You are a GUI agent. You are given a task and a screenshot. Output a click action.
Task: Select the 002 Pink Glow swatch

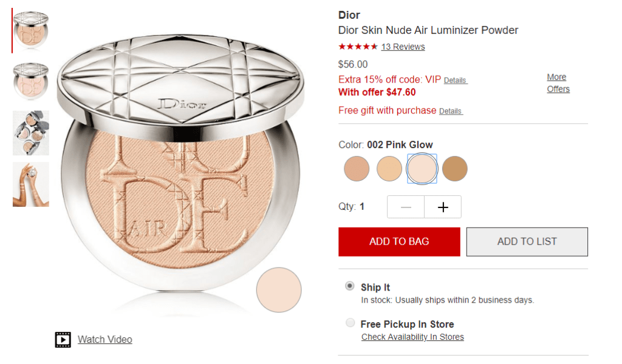point(422,169)
